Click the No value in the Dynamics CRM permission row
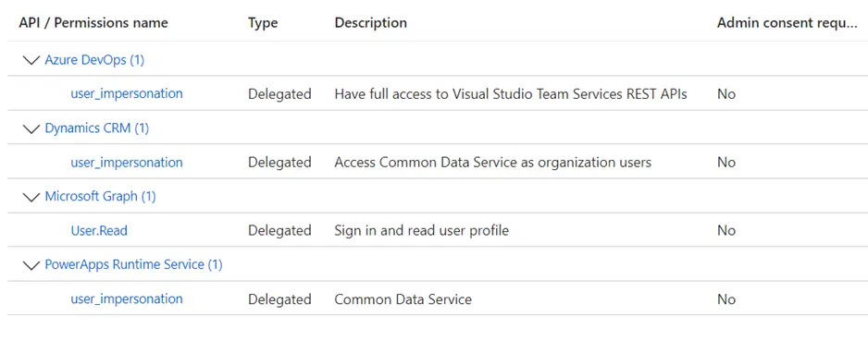Image resolution: width=868 pixels, height=341 pixels. point(726,163)
